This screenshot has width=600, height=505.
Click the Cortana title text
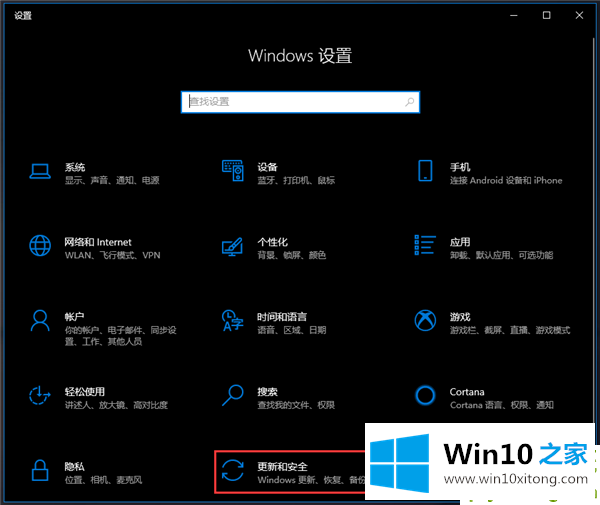tap(467, 392)
